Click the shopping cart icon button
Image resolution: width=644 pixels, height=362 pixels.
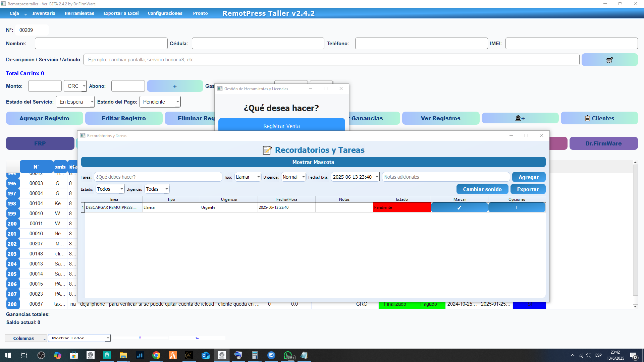(x=609, y=60)
